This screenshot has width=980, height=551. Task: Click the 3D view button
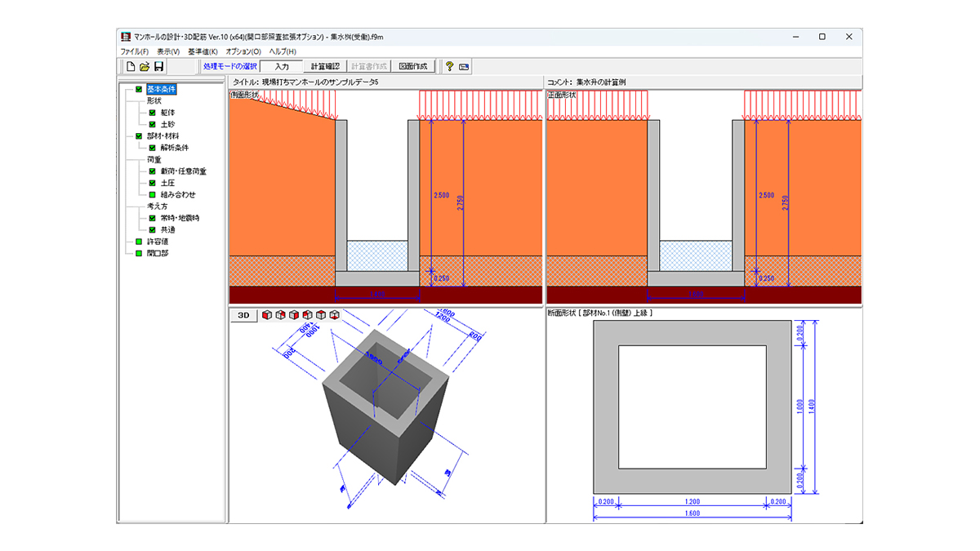(x=243, y=315)
